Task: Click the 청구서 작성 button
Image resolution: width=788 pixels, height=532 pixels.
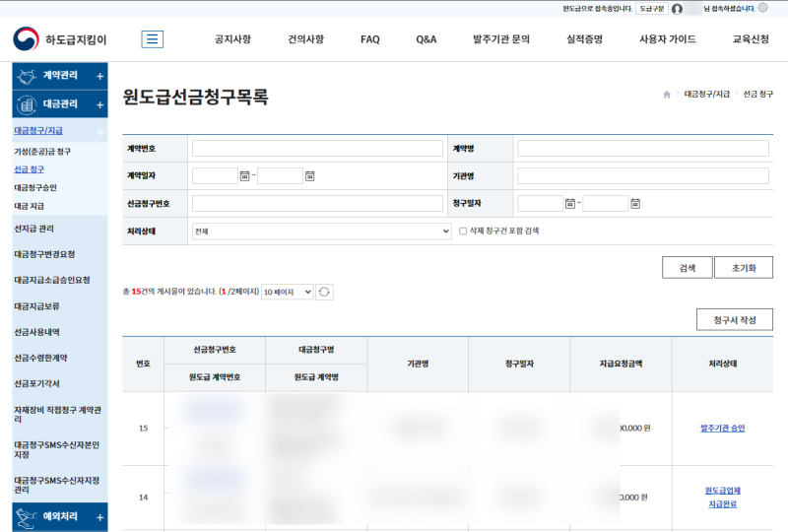Action: coord(735,320)
